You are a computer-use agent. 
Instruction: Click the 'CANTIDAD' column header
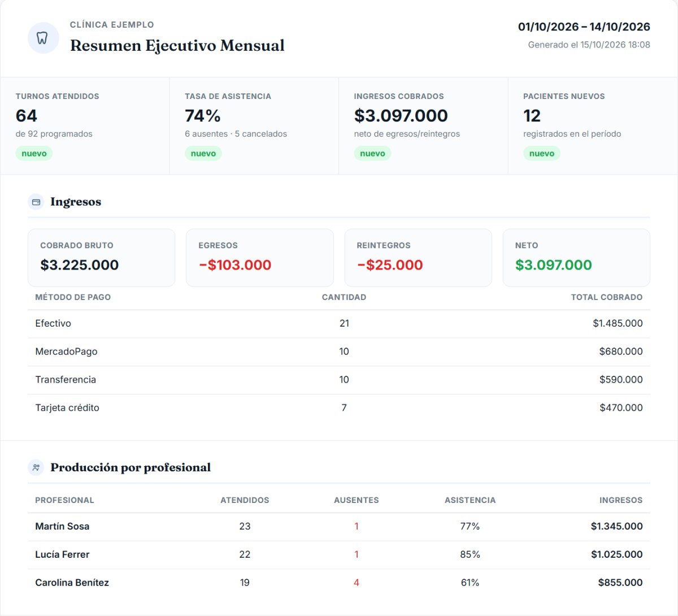pyautogui.click(x=344, y=297)
